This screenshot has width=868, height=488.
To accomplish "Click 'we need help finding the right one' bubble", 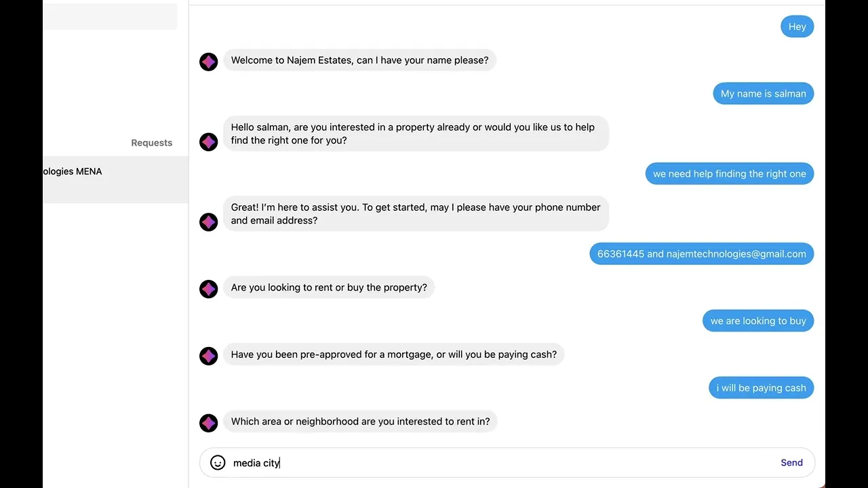I will pyautogui.click(x=729, y=174).
